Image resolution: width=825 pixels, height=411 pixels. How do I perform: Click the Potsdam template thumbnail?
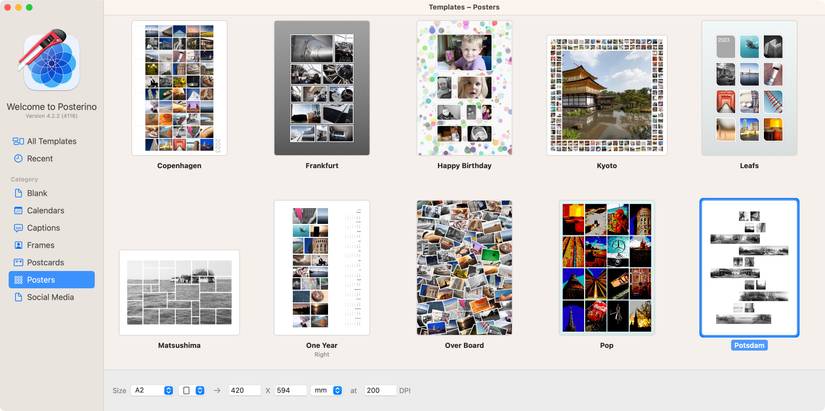[749, 268]
